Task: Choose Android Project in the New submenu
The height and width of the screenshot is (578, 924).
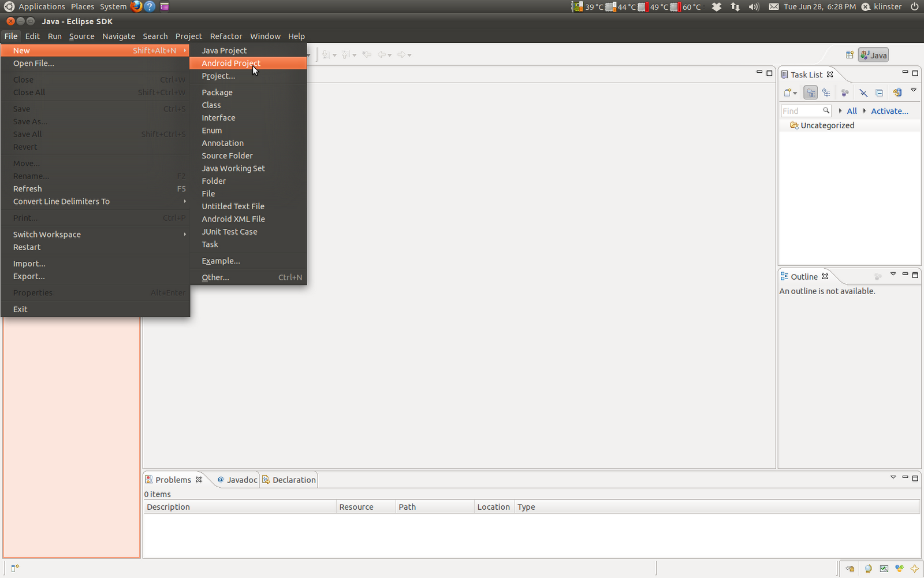Action: tap(248, 63)
